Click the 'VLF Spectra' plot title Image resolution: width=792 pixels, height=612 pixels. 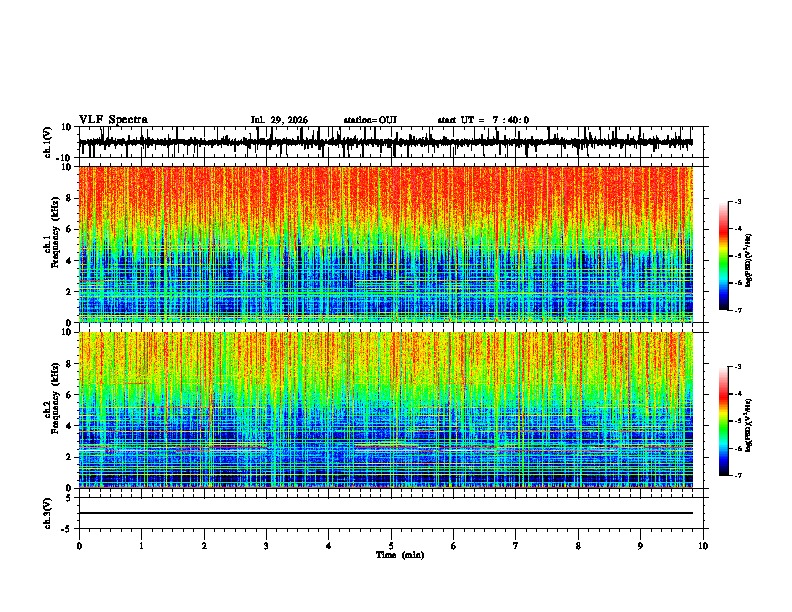(113, 120)
